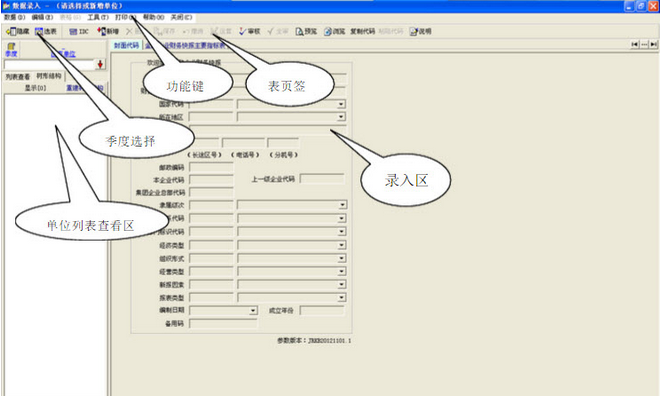Expand the 所在地区 dropdown
Image resolution: width=660 pixels, height=397 pixels.
(x=341, y=117)
